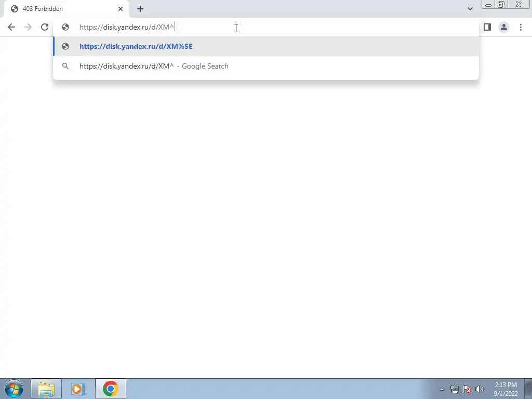Expand the tab search chevron
Viewport: 532px width, 399px height.
(470, 9)
